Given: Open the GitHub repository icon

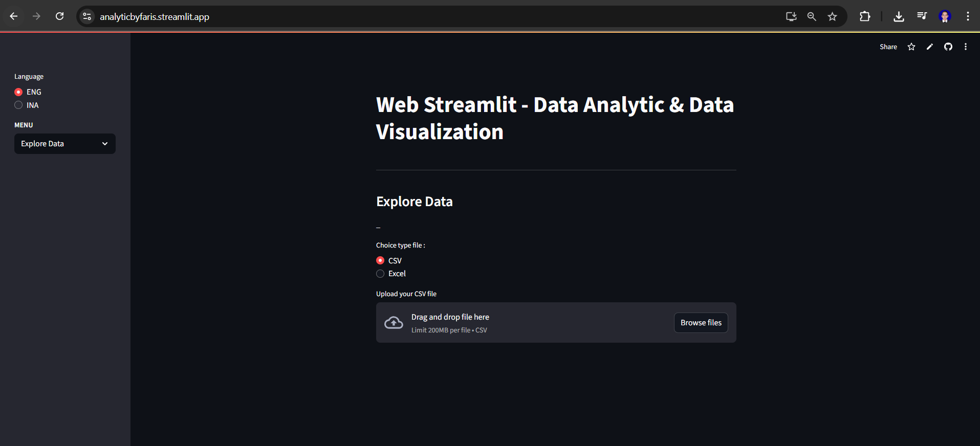Looking at the screenshot, I should tap(948, 47).
